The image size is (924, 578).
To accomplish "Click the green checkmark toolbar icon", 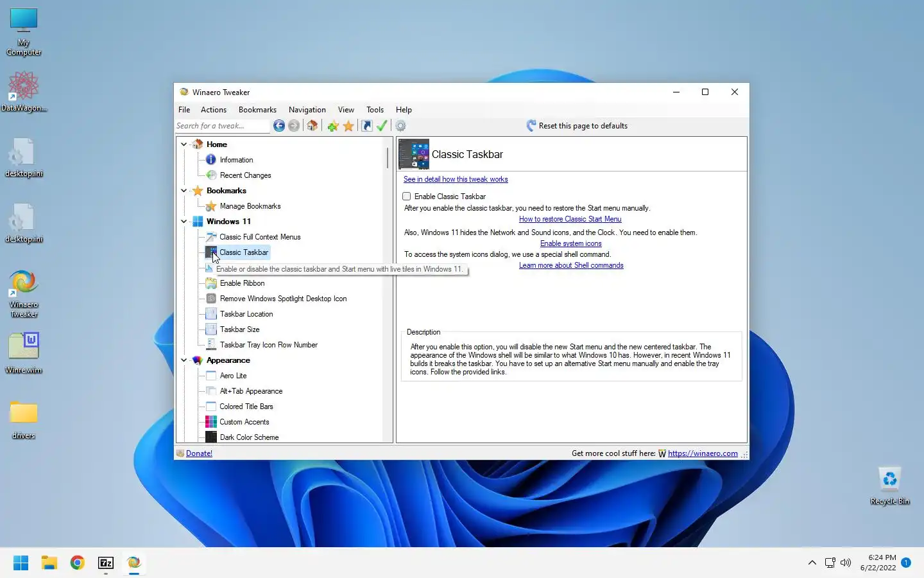I will point(382,126).
